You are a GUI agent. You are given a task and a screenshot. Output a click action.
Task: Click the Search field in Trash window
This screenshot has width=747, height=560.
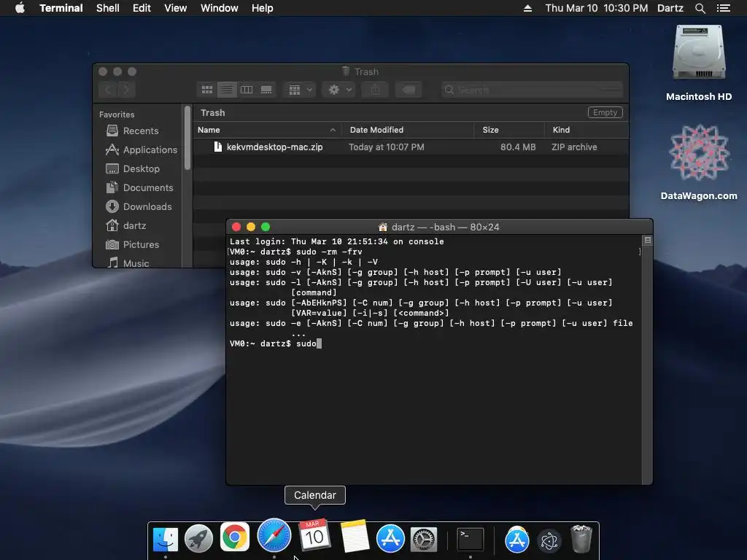tap(532, 90)
